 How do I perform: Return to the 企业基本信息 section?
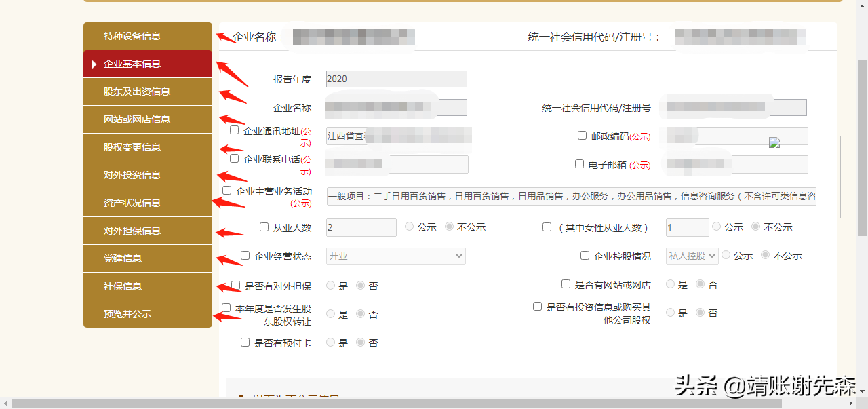[147, 64]
